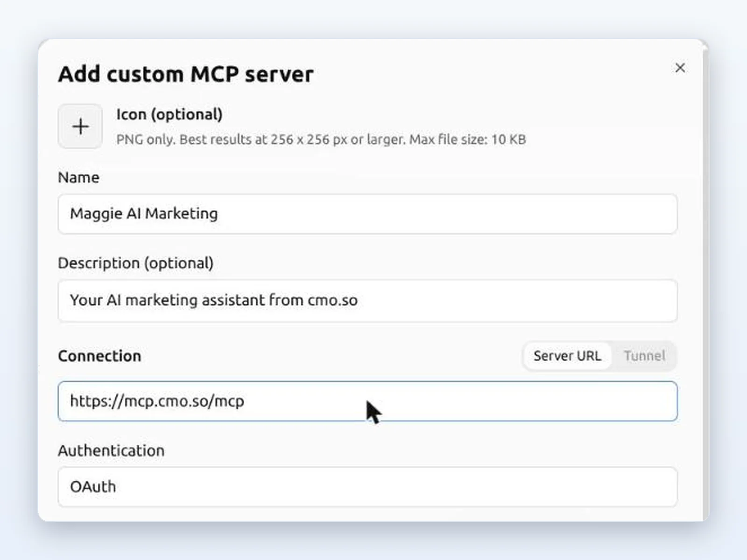Click the 'Authentication' label
Image resolution: width=747 pixels, height=560 pixels.
[111, 451]
